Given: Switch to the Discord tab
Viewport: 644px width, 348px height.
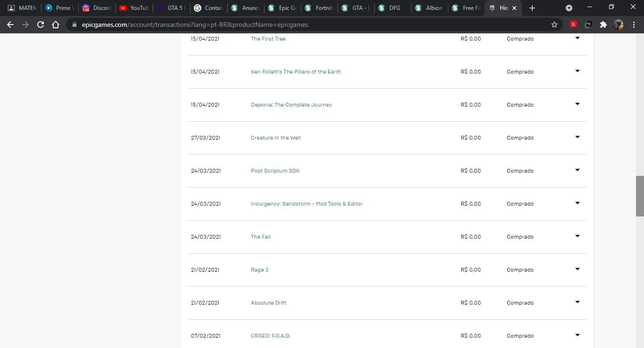Looking at the screenshot, I should (96, 8).
